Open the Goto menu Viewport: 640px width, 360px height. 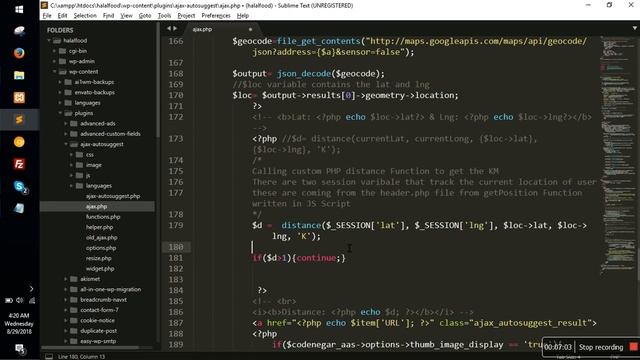pos(144,16)
